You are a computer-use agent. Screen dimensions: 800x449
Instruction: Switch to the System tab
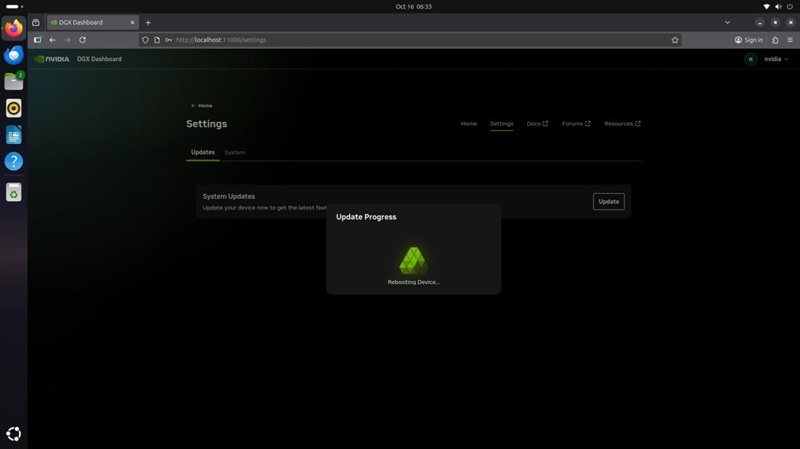click(x=235, y=152)
